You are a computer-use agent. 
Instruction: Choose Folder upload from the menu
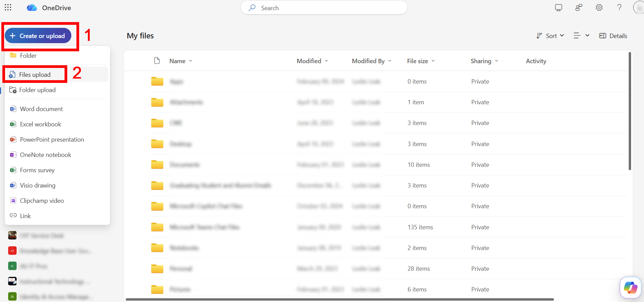(57, 90)
